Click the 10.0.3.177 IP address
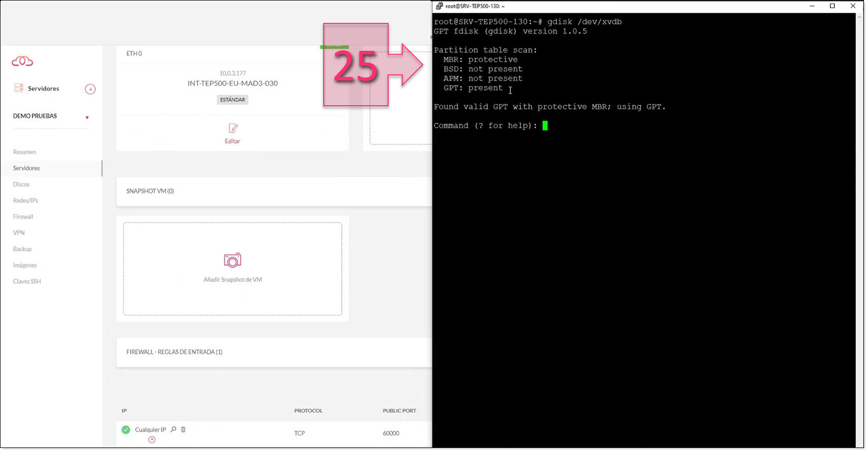This screenshot has height=452, width=868. coord(233,73)
